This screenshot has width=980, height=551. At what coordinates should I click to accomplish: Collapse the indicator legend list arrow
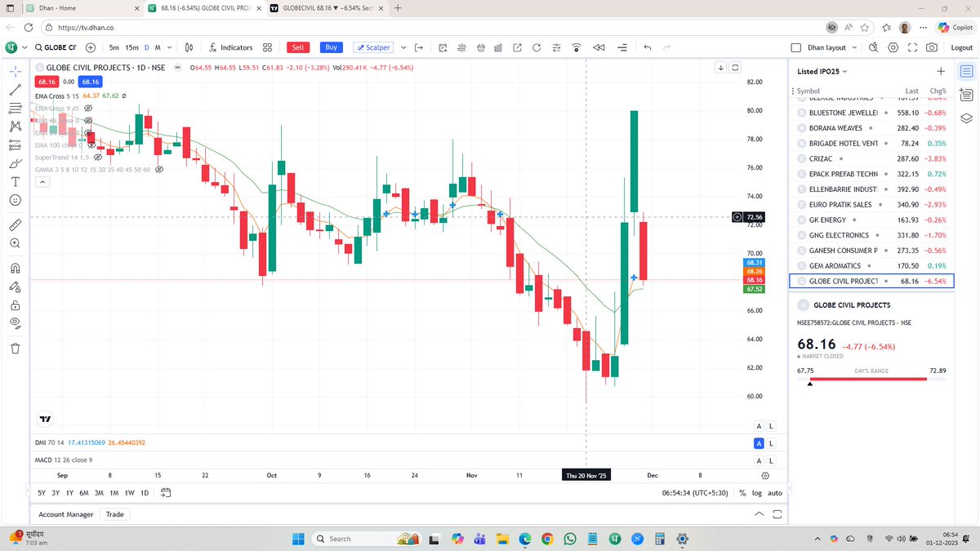coord(42,182)
